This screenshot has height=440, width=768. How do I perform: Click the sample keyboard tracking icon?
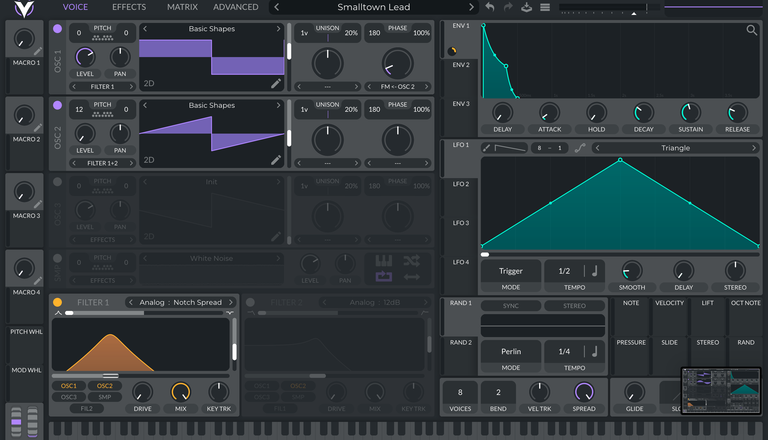[384, 261]
